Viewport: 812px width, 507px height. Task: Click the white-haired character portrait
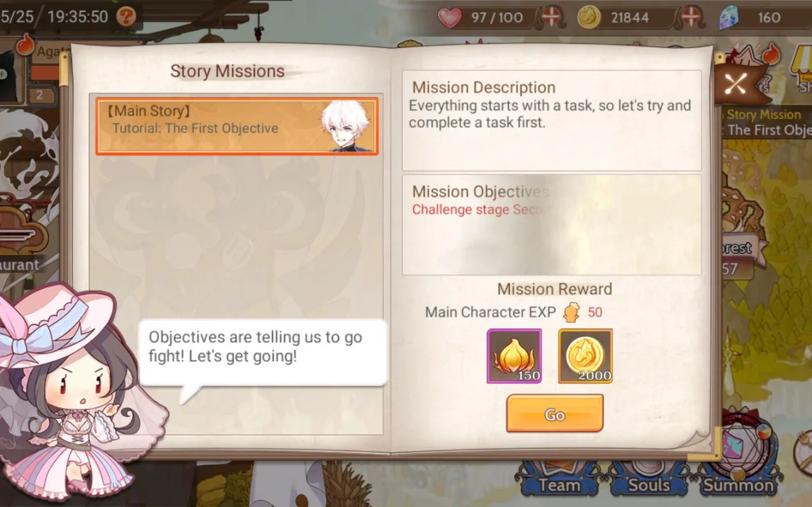(346, 126)
